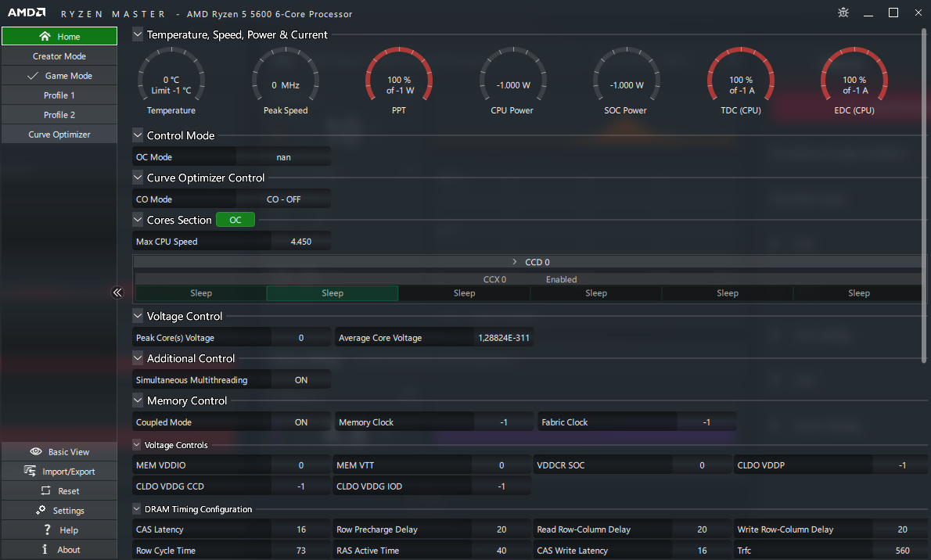Collapse the sidebar with double-chevron icon
The width and height of the screenshot is (931, 560).
pyautogui.click(x=117, y=293)
